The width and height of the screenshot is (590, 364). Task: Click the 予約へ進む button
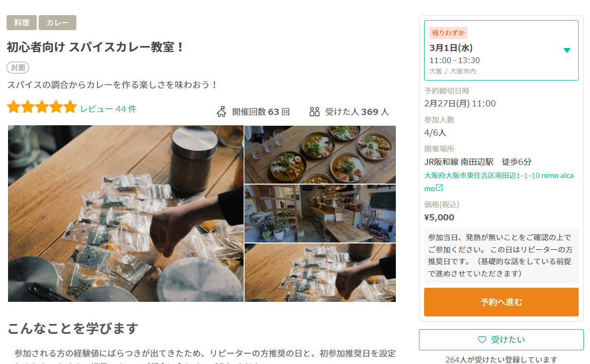(501, 302)
